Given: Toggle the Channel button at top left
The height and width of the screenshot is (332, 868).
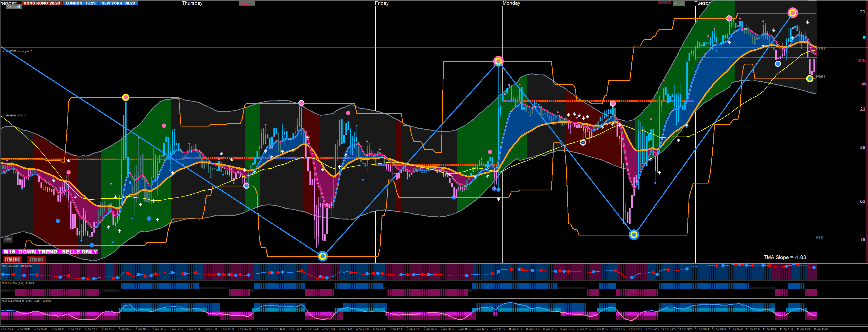Looking at the screenshot, I should (x=14, y=7).
